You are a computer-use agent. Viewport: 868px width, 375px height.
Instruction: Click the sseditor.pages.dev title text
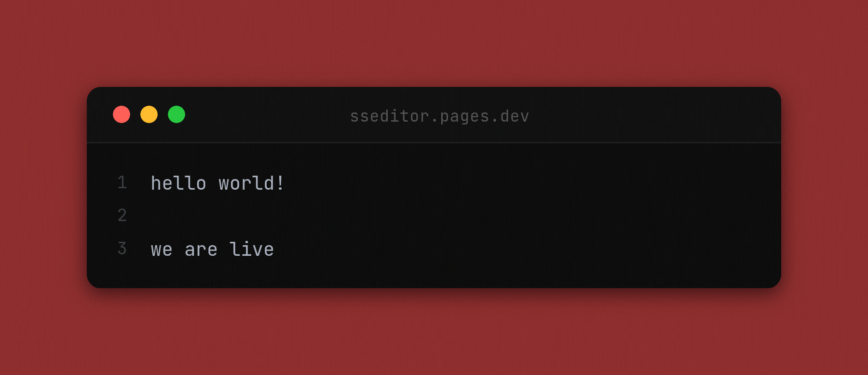(439, 115)
